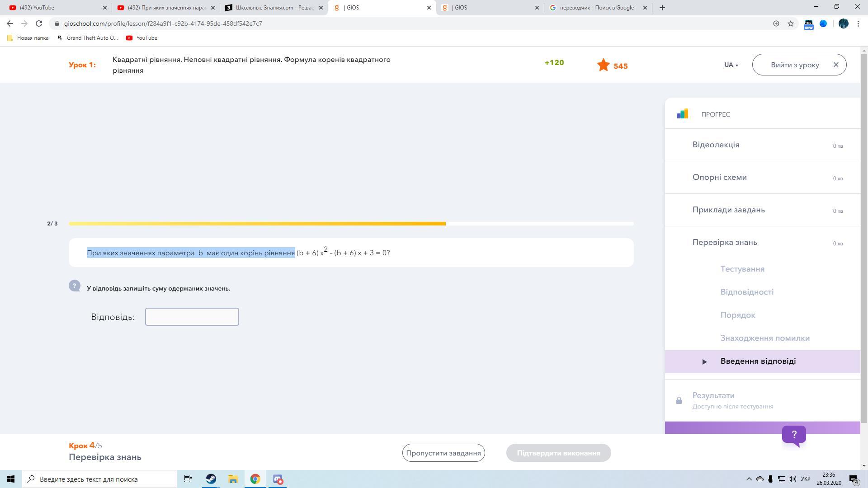This screenshot has height=488, width=868.
Task: Switch to the переводчик Google search tab
Action: [x=597, y=8]
